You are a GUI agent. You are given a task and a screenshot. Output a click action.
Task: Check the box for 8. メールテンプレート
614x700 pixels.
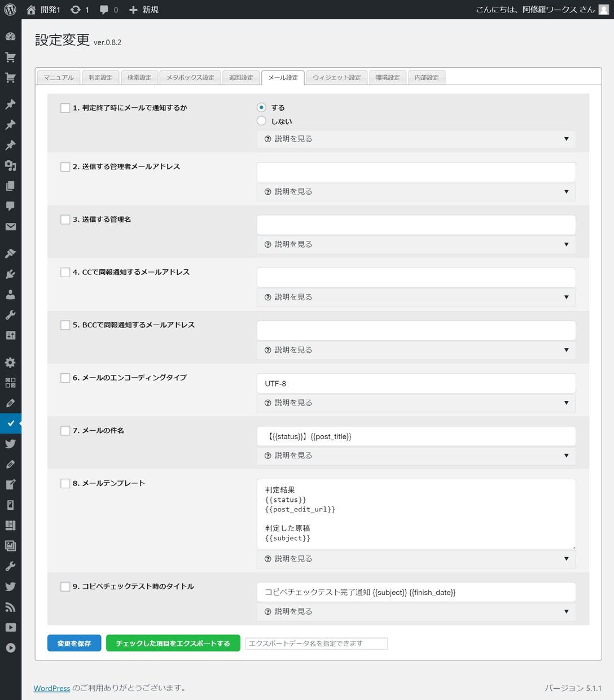(x=65, y=483)
